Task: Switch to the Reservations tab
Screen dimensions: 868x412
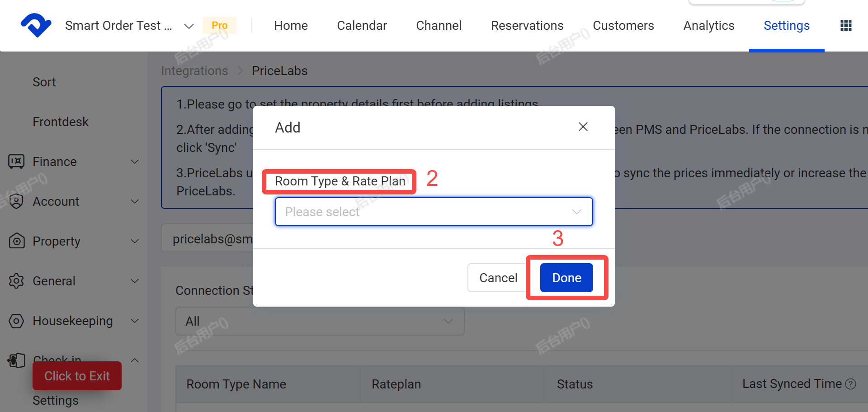Action: pos(527,26)
